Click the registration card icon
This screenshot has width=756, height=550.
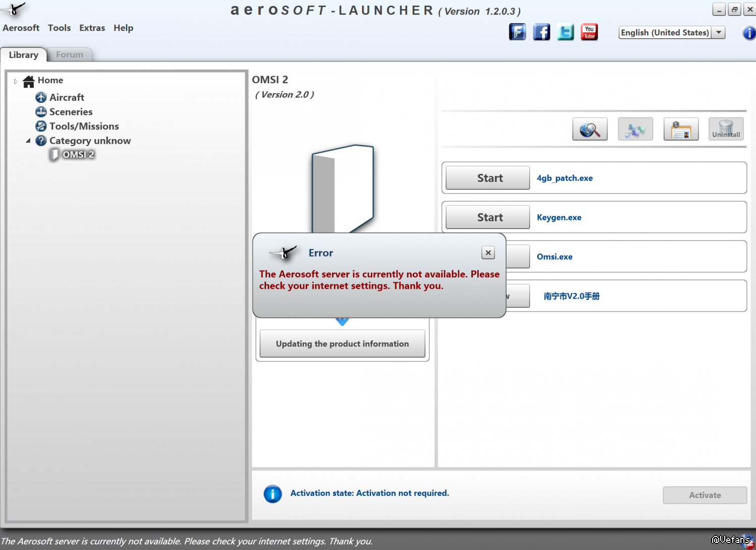tap(680, 130)
